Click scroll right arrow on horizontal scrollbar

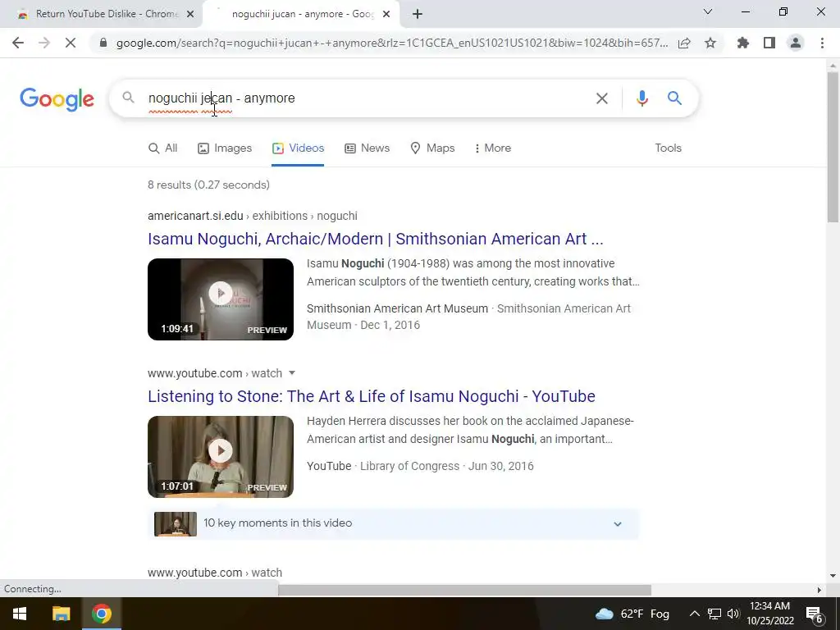tap(819, 590)
